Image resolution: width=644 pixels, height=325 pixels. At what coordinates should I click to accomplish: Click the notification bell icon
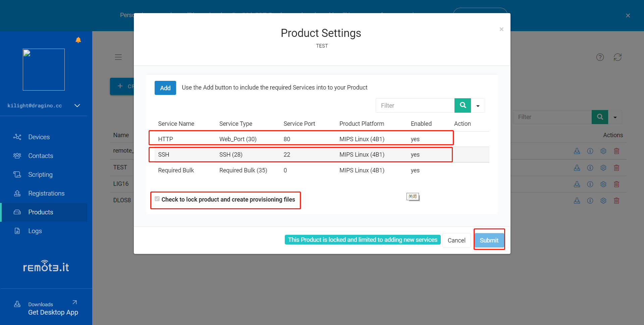(78, 40)
